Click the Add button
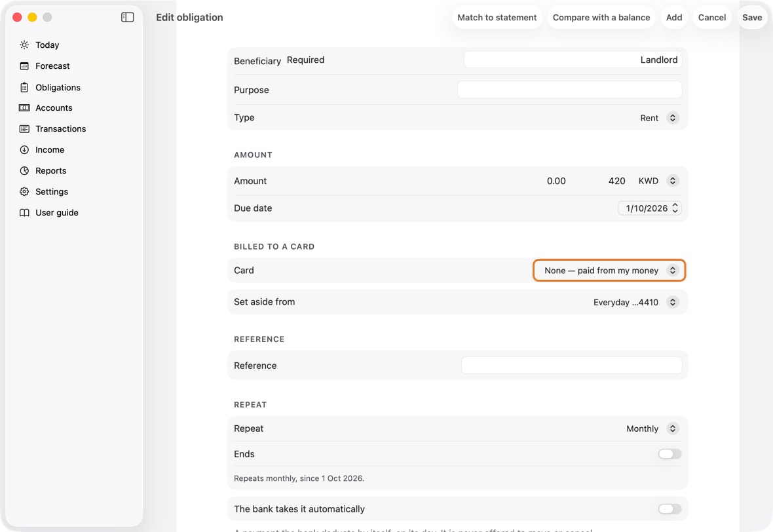773x532 pixels. [674, 17]
